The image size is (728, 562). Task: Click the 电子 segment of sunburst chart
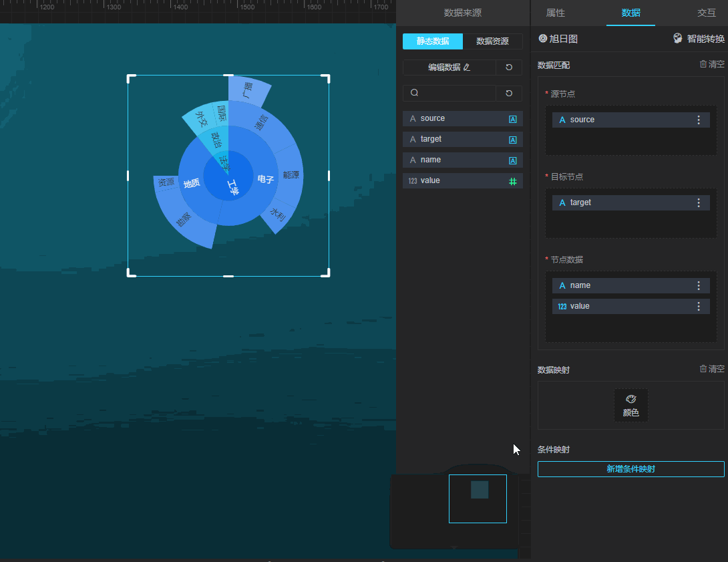click(x=266, y=179)
